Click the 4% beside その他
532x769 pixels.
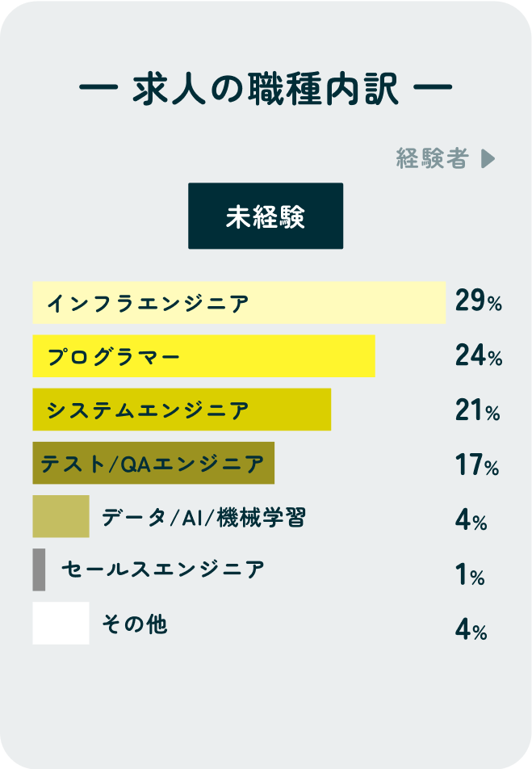tap(471, 629)
